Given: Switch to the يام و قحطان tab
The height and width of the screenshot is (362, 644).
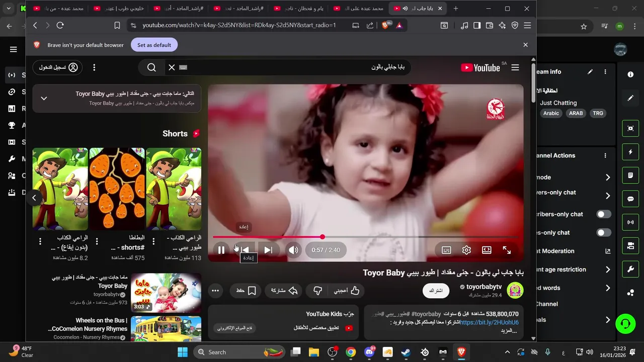Looking at the screenshot, I should click(x=300, y=9).
